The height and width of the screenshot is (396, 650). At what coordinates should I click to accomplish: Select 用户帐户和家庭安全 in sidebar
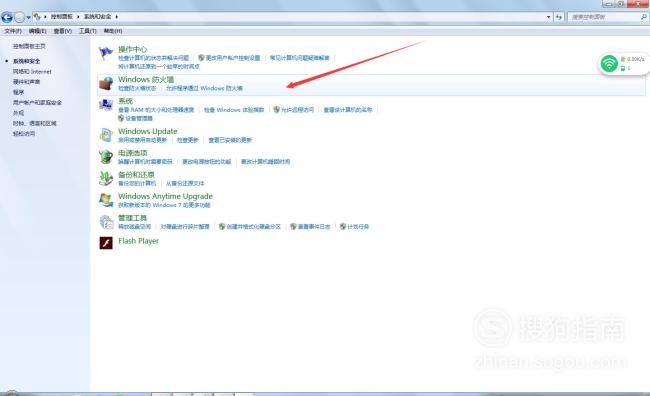(x=37, y=102)
